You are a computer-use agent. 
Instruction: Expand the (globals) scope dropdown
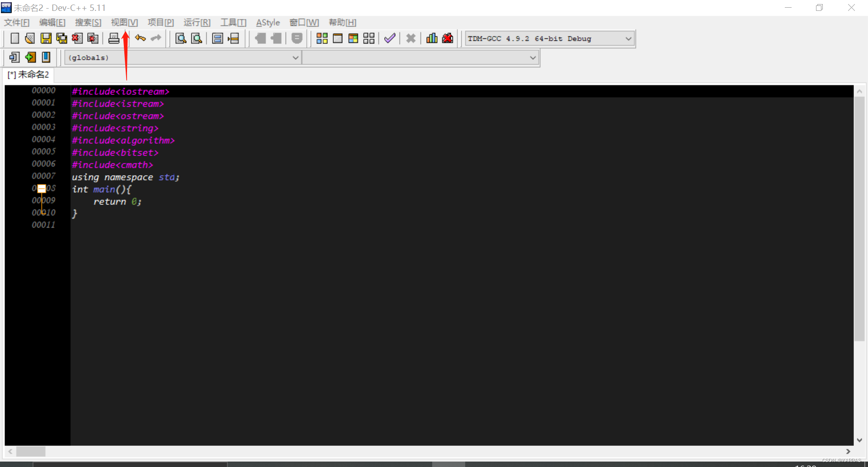tap(183, 58)
